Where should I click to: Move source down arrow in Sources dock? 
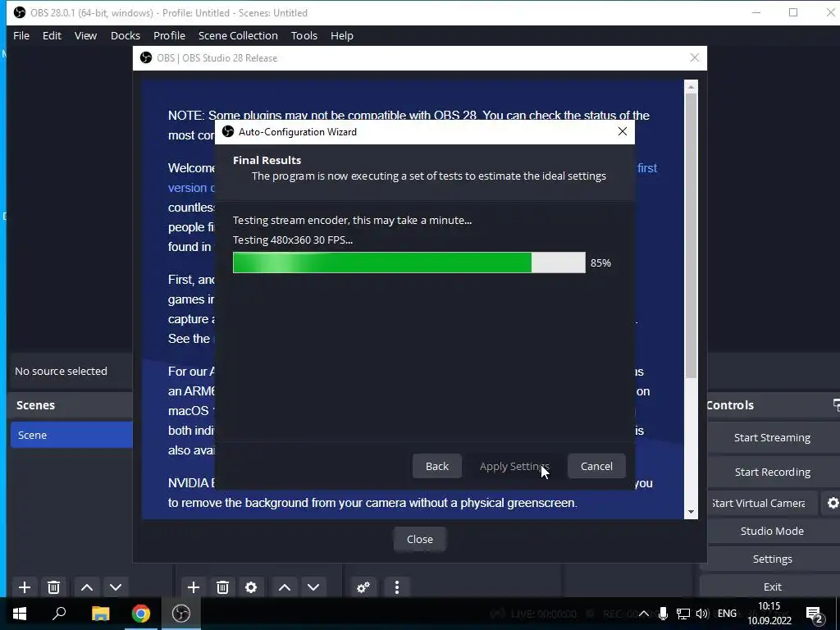pos(313,587)
